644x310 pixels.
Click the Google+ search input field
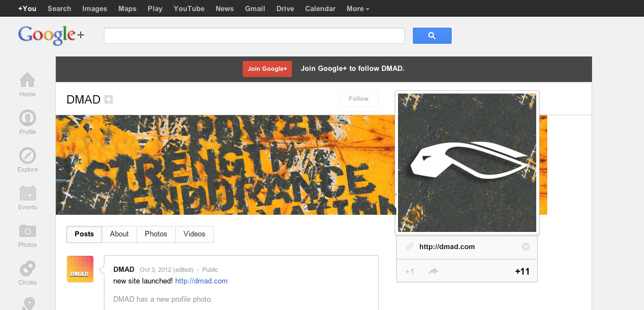pyautogui.click(x=254, y=36)
